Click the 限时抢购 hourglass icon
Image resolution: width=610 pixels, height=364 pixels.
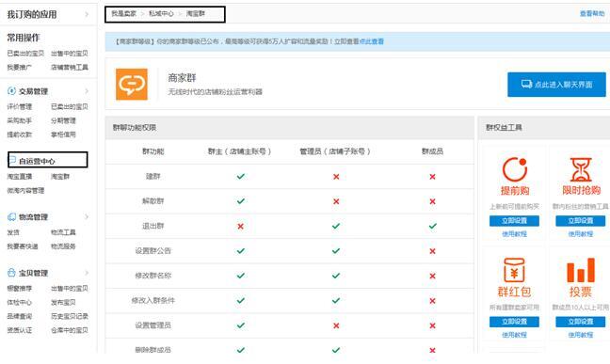[x=581, y=169]
